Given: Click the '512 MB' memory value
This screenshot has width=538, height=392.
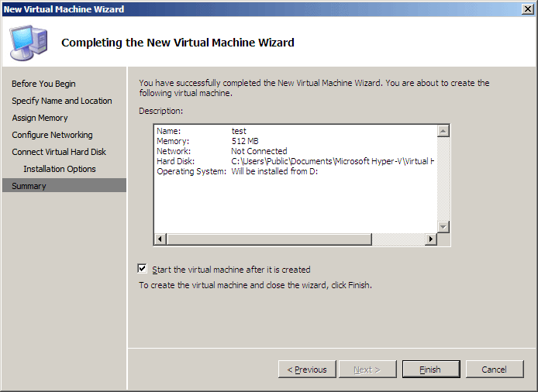Looking at the screenshot, I should click(245, 141).
